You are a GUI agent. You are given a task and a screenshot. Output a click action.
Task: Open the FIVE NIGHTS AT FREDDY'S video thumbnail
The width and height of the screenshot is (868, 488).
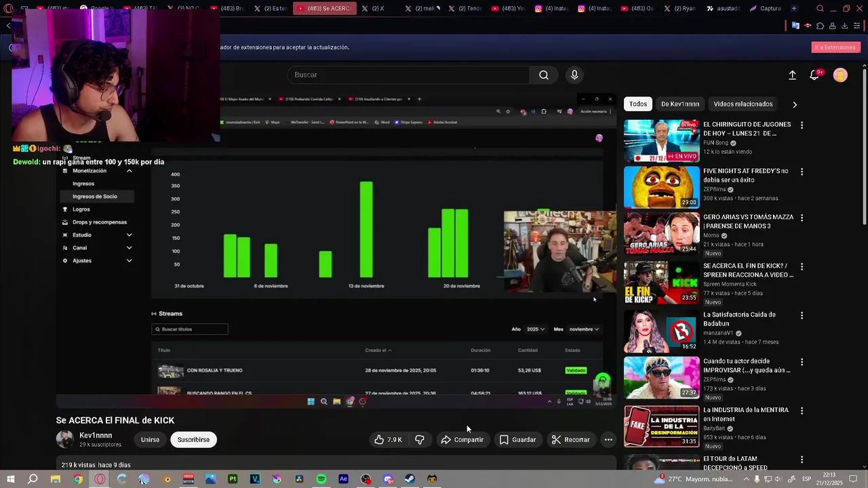[661, 187]
